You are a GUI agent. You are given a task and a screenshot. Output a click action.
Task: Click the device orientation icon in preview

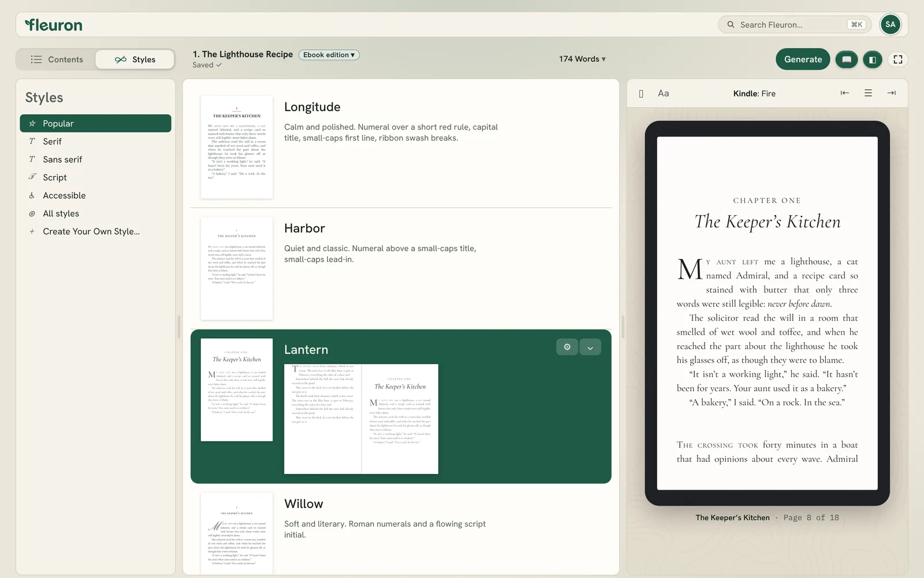(x=641, y=94)
